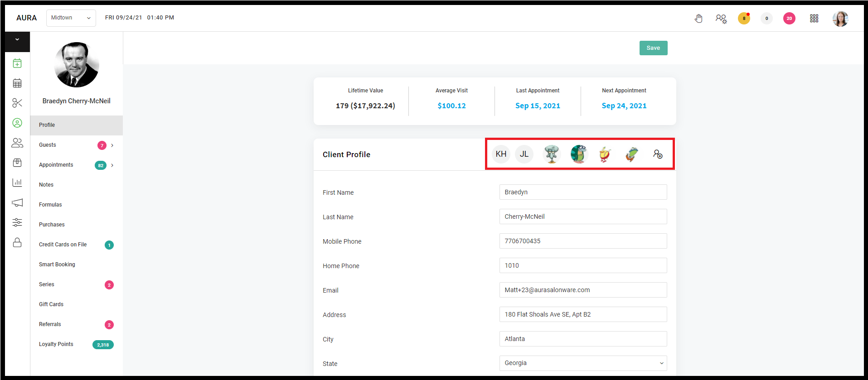Click the lock sidebar icon
868x380 pixels.
(x=17, y=242)
